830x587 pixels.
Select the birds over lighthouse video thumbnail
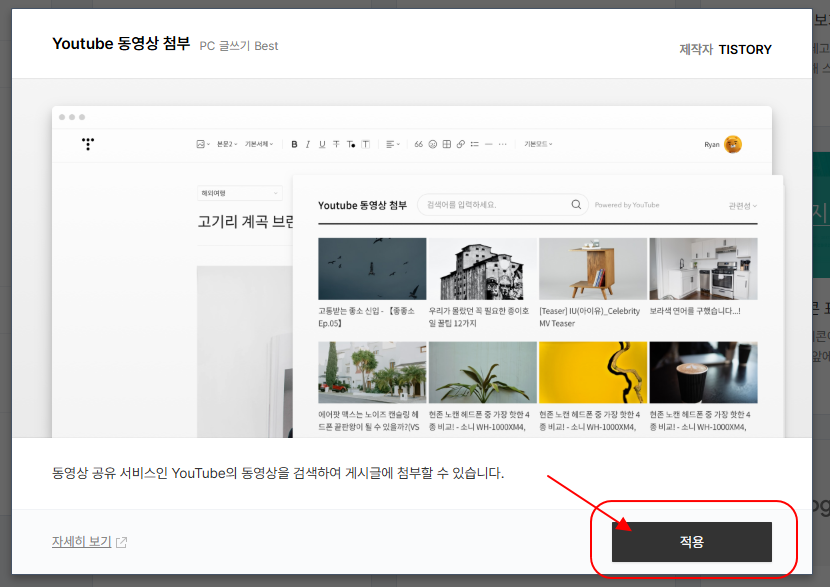click(x=372, y=269)
